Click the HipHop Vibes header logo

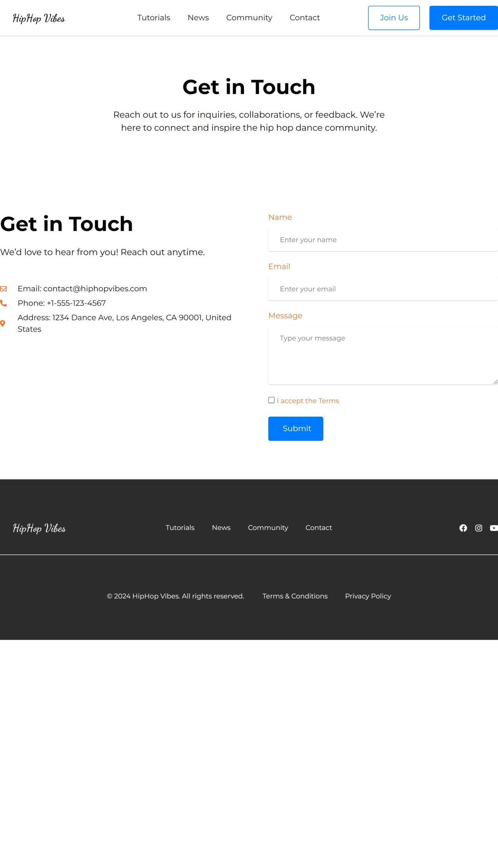(x=39, y=18)
